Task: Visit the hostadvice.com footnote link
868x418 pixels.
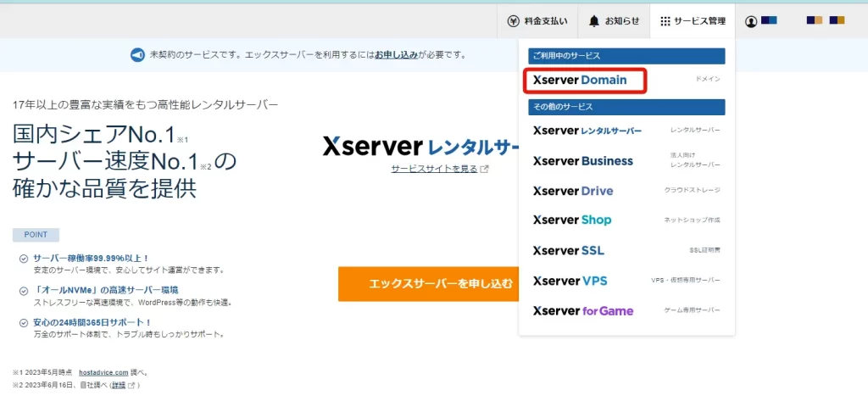Action: (103, 372)
